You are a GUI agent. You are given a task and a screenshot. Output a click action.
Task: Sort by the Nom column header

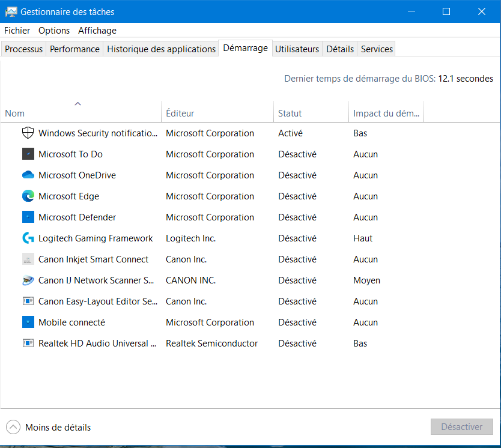[x=81, y=113]
